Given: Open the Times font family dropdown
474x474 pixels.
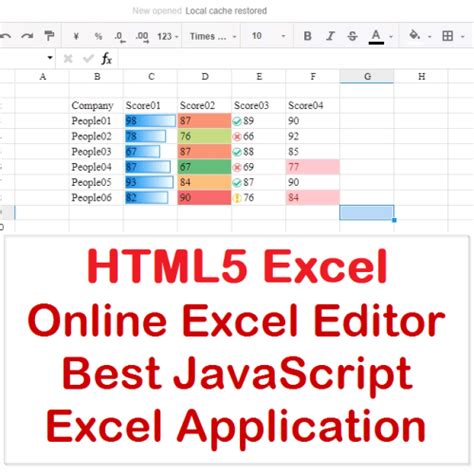Looking at the screenshot, I should [213, 36].
